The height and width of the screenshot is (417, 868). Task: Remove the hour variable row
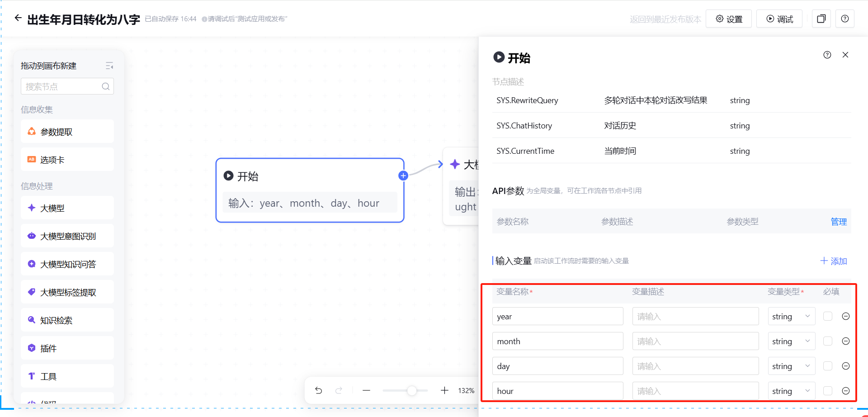(x=846, y=391)
